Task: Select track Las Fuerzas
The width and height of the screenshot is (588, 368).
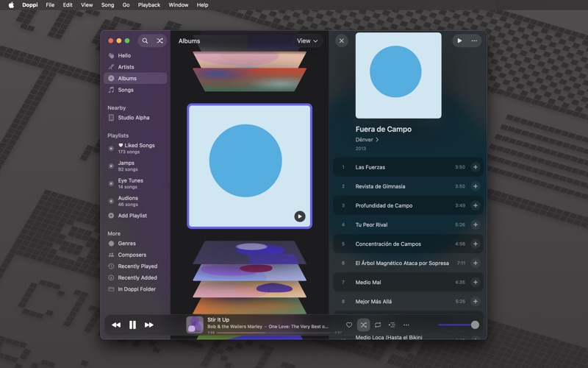Action: 408,167
